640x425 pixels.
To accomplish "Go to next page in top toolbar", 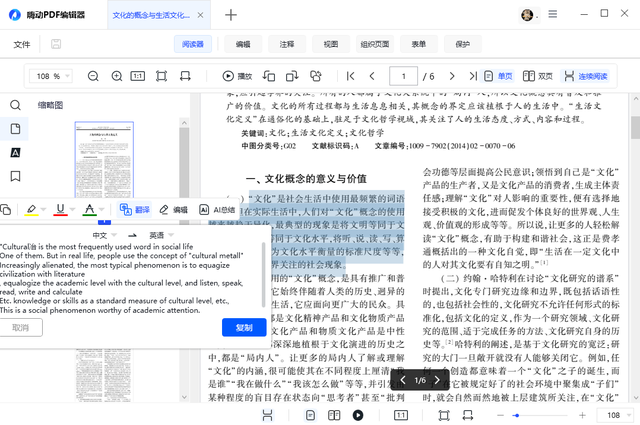I will pos(452,76).
